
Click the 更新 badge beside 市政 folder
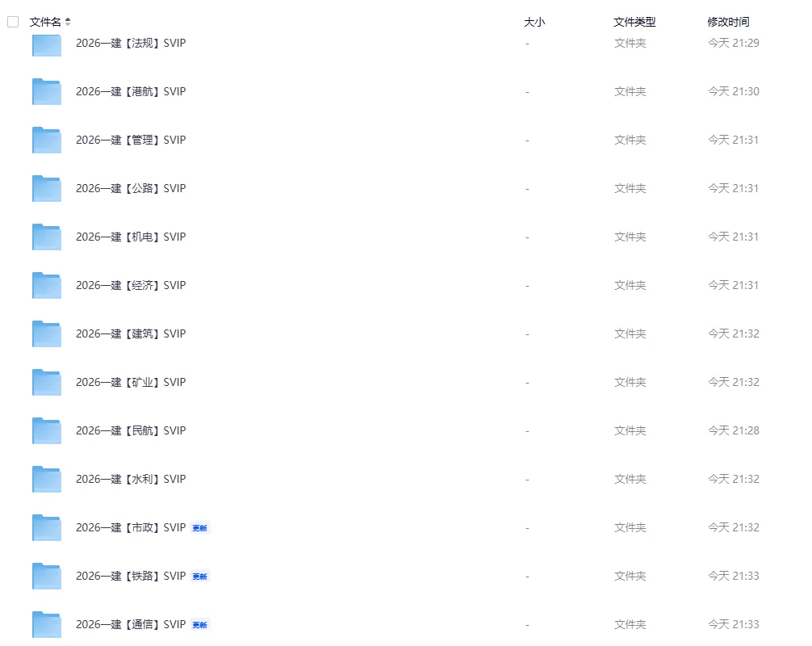click(199, 528)
